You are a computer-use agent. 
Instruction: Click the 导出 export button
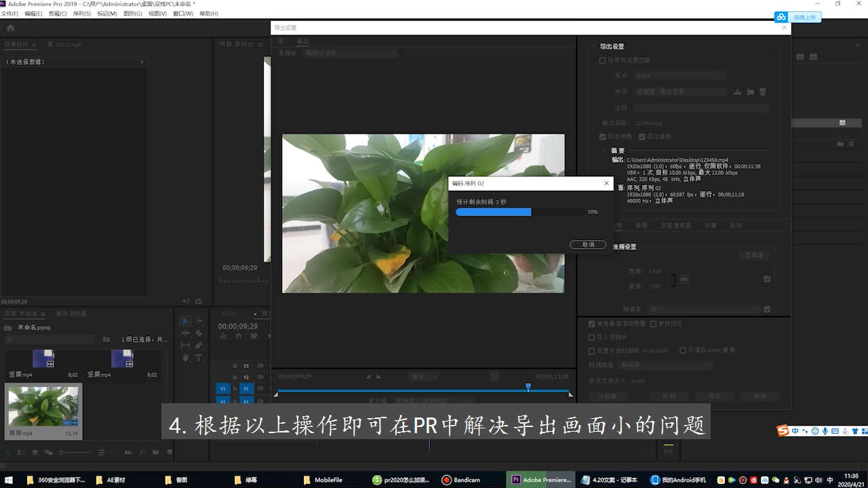tap(714, 396)
